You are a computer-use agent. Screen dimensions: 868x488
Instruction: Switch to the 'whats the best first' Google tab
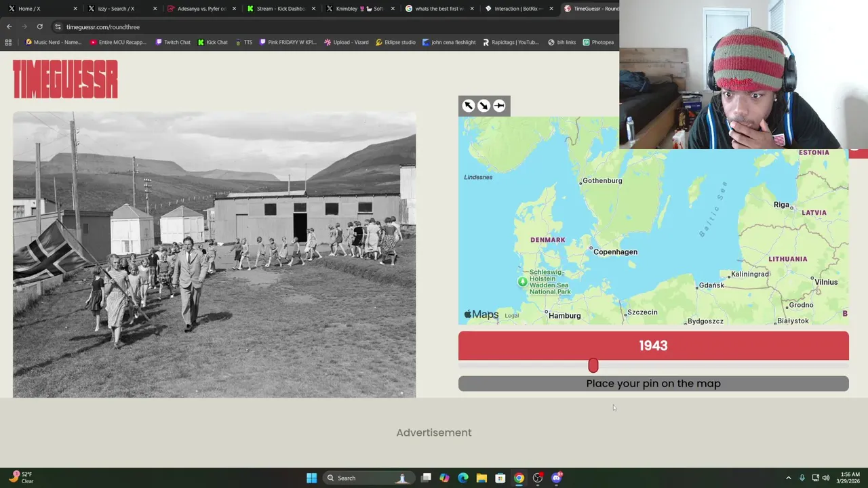[439, 9]
